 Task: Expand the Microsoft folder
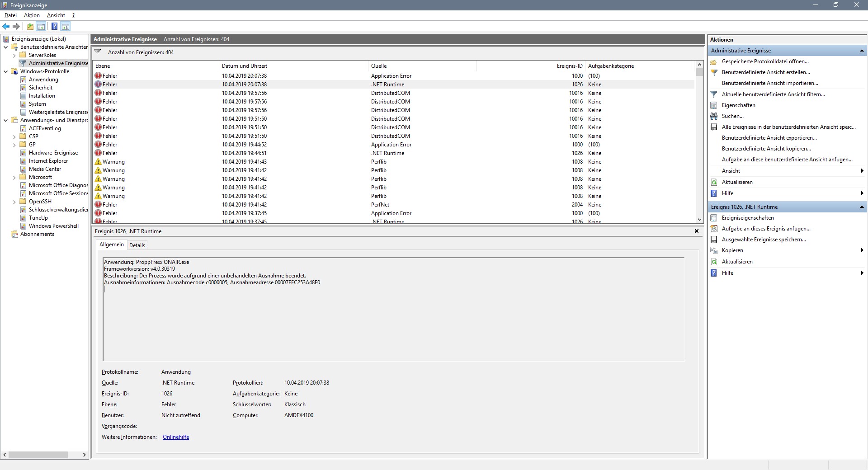pos(14,177)
